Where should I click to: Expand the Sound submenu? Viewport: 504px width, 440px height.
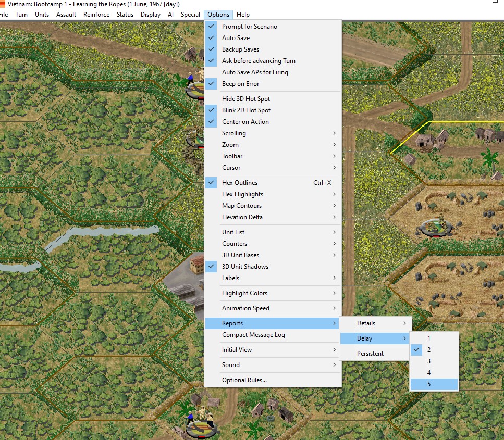pos(273,365)
